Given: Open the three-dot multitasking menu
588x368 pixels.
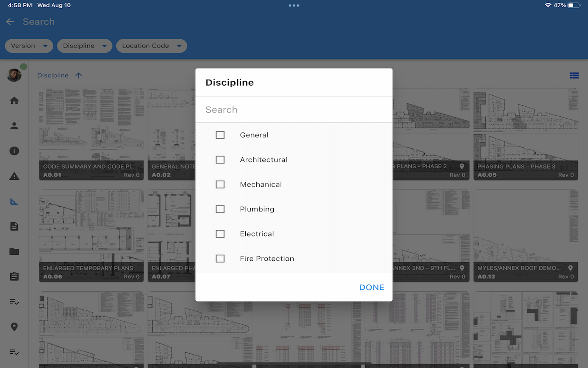Looking at the screenshot, I should coord(294,6).
